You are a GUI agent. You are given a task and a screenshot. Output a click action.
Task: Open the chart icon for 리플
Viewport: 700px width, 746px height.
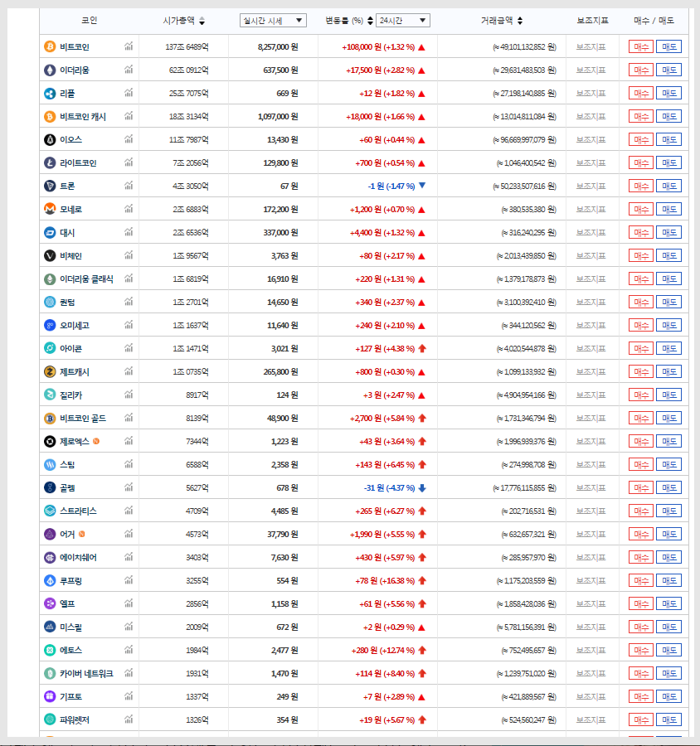pyautogui.click(x=129, y=93)
